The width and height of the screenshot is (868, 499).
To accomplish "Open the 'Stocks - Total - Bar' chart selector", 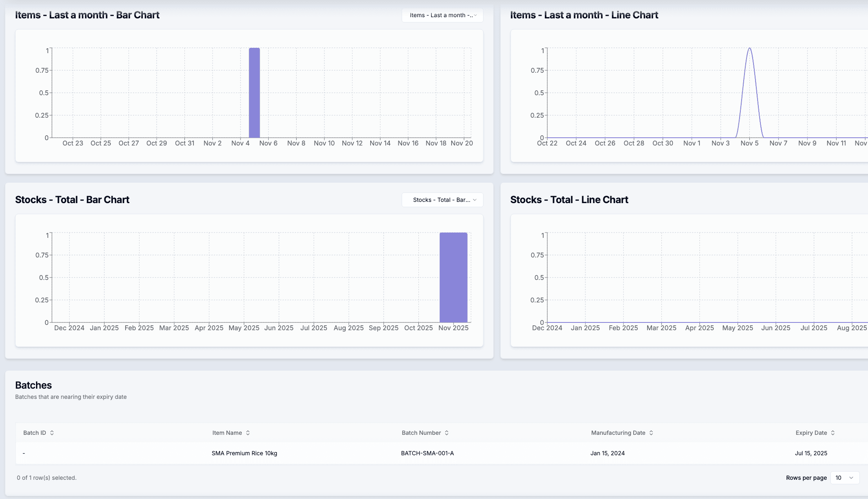I will [442, 200].
